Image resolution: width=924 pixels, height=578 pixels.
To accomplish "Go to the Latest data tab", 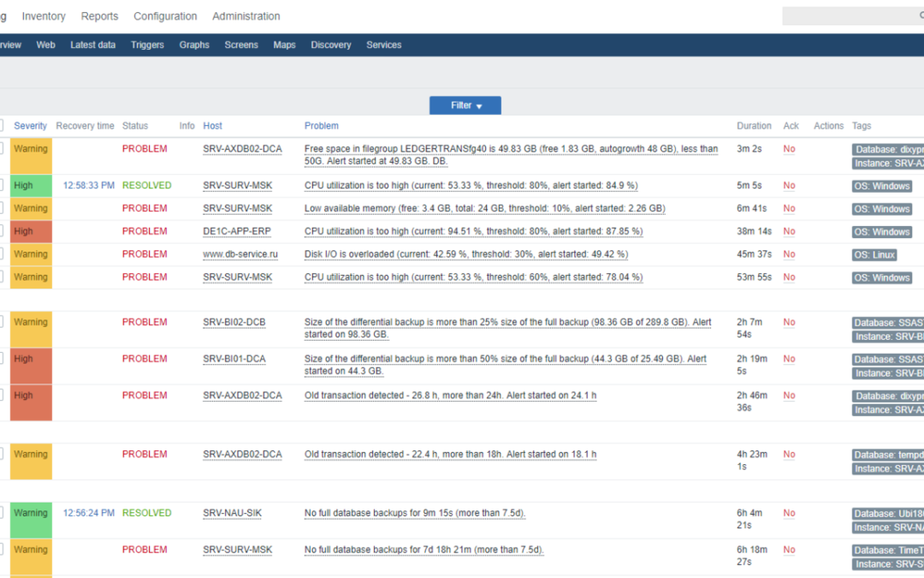I will pyautogui.click(x=92, y=45).
